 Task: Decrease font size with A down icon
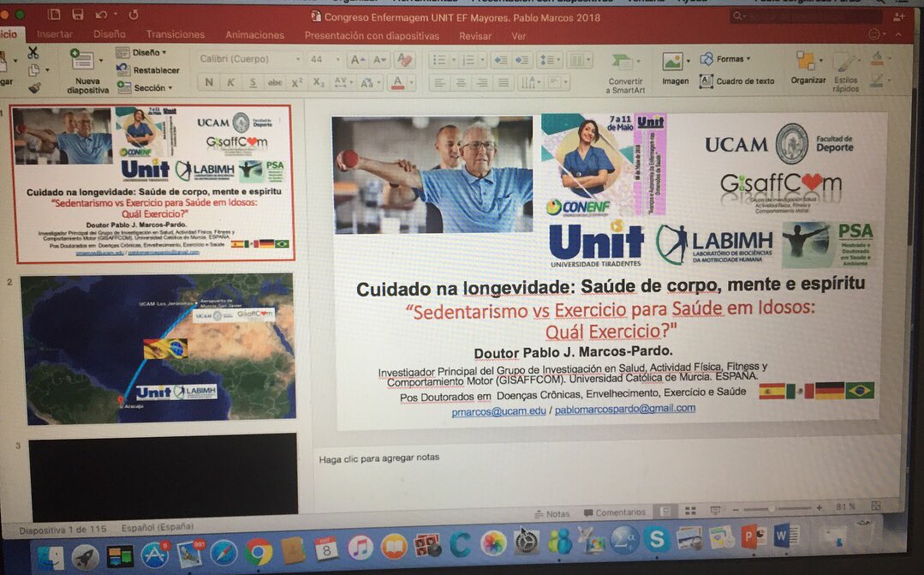pyautogui.click(x=379, y=60)
